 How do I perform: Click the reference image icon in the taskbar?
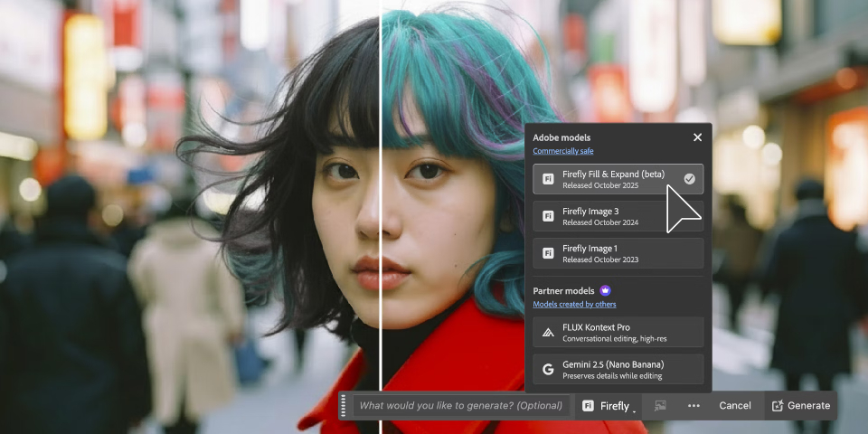point(660,406)
